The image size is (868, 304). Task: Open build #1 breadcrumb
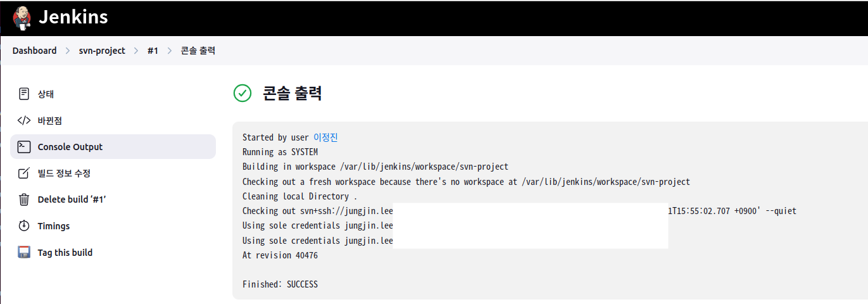pos(153,51)
